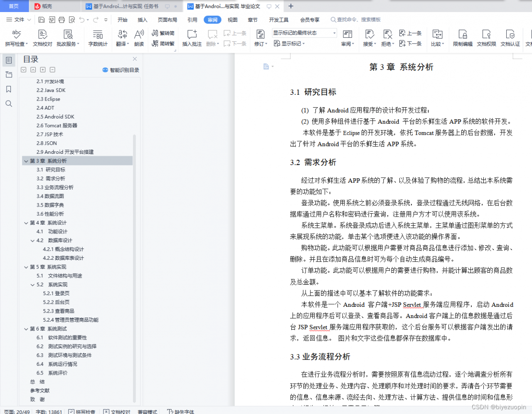Start 朗读 read aloud
The image size is (532, 414).
click(x=139, y=38)
